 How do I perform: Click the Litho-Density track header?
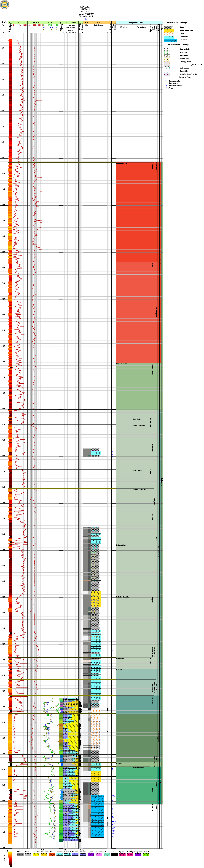[51, 23]
